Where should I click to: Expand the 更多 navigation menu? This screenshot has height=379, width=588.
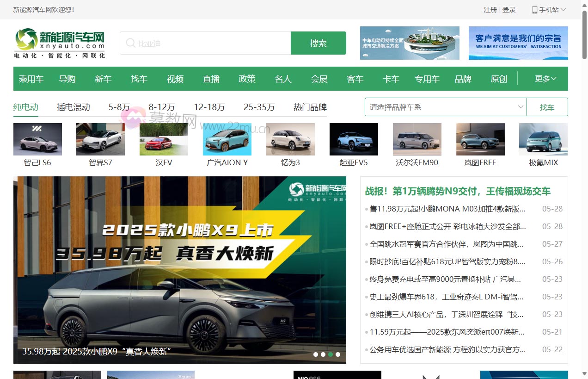(545, 79)
